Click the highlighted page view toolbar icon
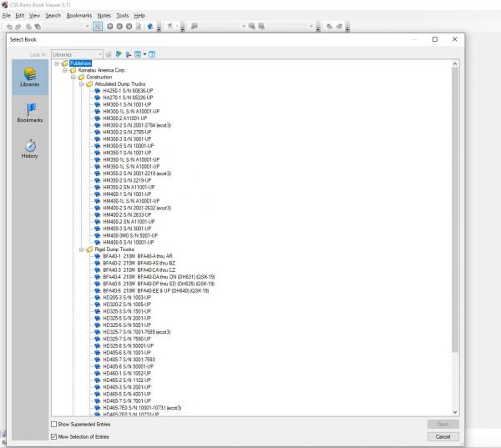The image size is (501, 448). (98, 27)
